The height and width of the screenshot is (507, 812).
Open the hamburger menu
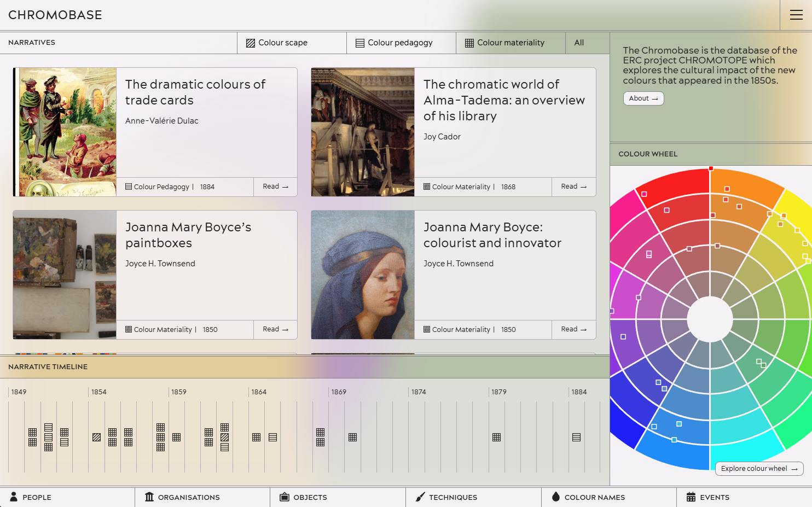click(796, 15)
